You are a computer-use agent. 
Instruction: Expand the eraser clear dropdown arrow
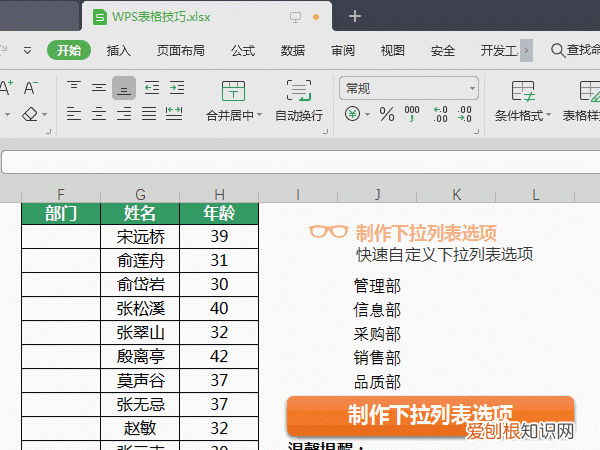[45, 114]
